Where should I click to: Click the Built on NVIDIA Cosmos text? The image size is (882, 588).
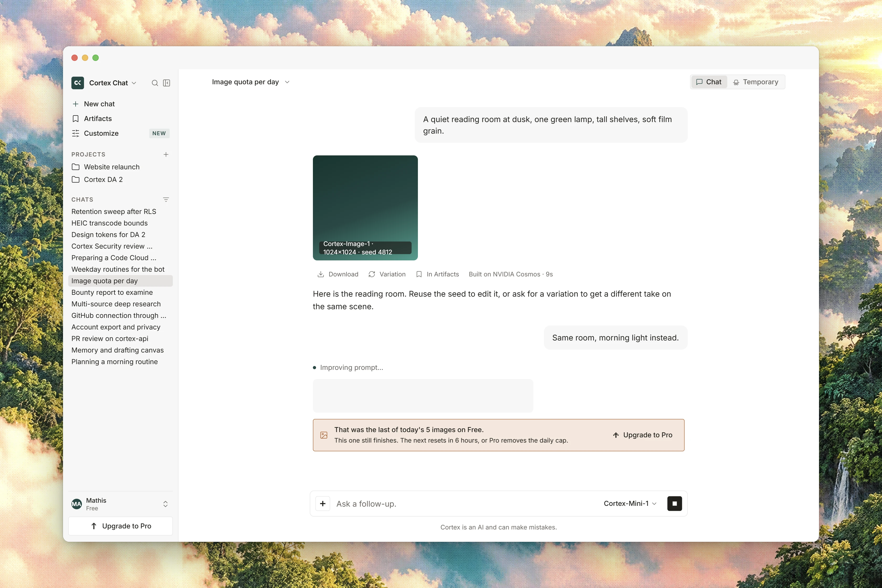coord(511,274)
